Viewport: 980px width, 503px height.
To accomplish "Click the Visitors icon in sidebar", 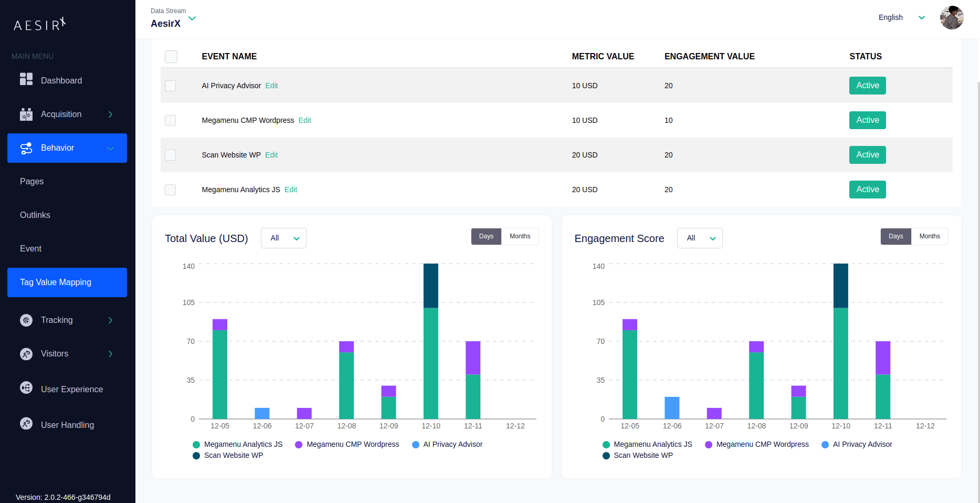I will (x=26, y=354).
